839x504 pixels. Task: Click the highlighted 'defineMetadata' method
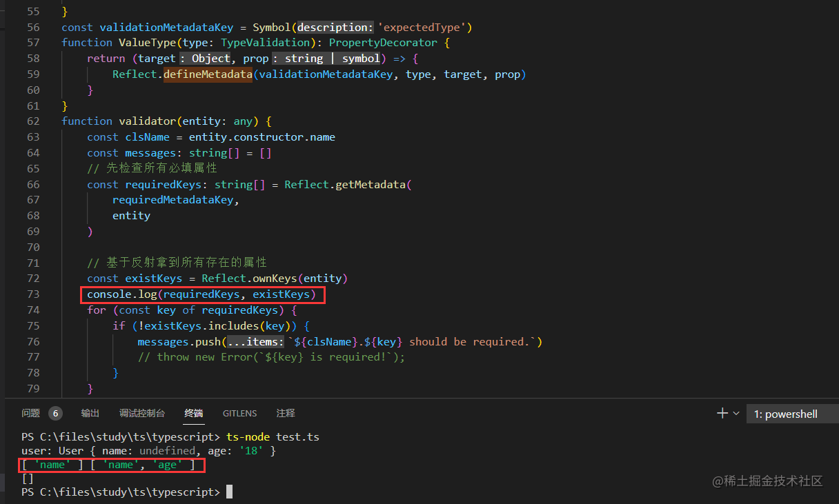tap(208, 74)
